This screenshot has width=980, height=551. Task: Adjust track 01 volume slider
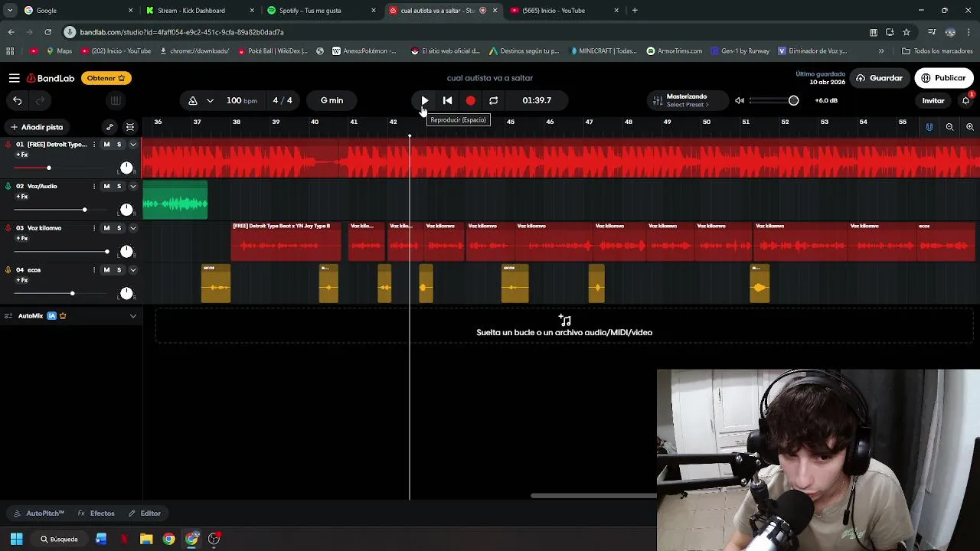pyautogui.click(x=48, y=168)
